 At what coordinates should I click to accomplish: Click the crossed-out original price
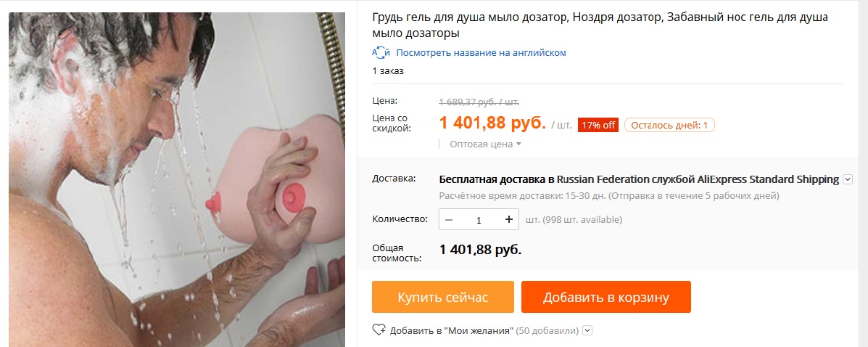[479, 102]
